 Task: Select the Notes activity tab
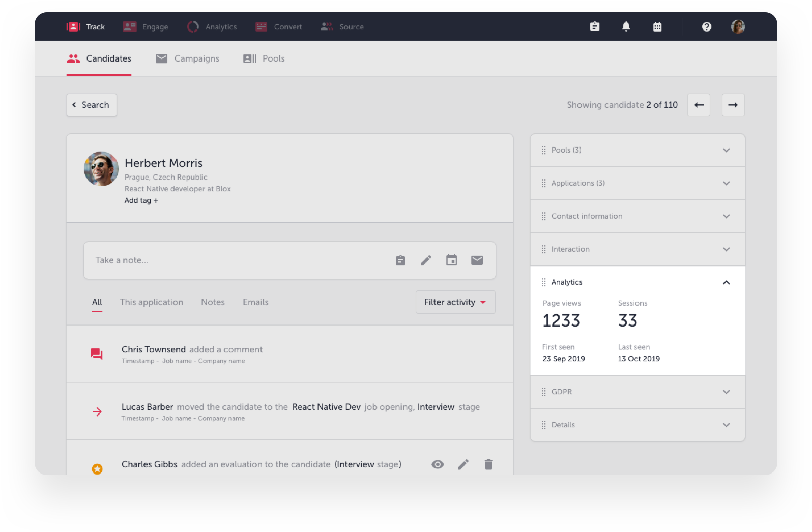coord(213,302)
